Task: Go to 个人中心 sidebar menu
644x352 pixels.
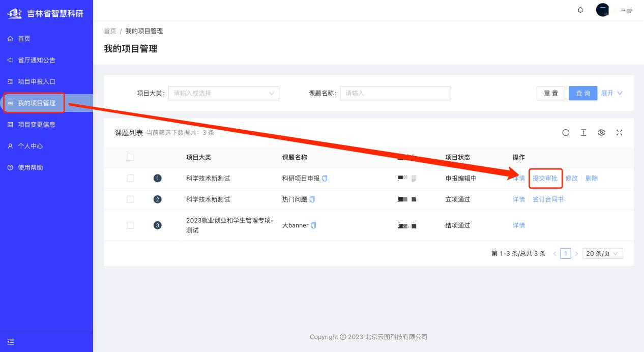Action: coord(31,146)
